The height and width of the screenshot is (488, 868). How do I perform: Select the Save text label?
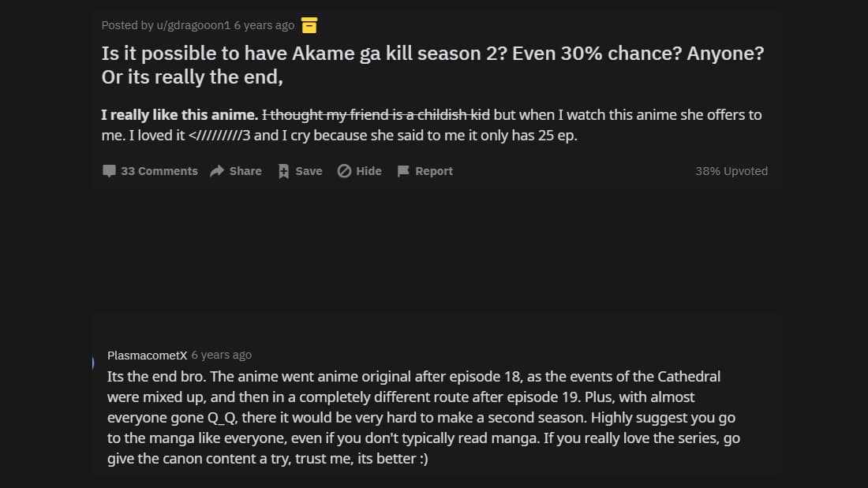click(309, 171)
